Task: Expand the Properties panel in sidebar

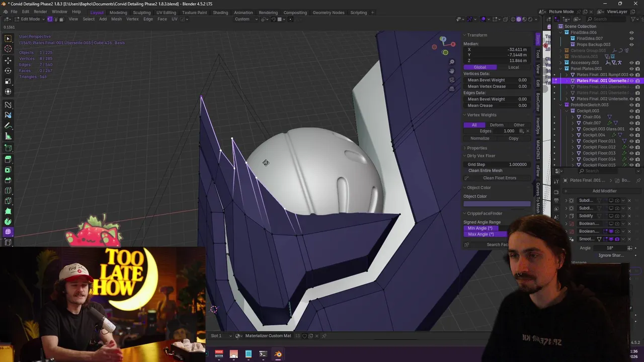Action: [465, 148]
